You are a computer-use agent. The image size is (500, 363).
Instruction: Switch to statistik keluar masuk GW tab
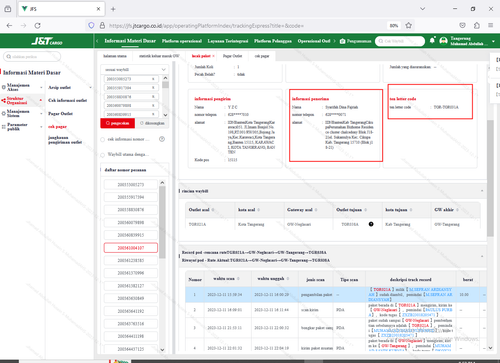coord(159,56)
